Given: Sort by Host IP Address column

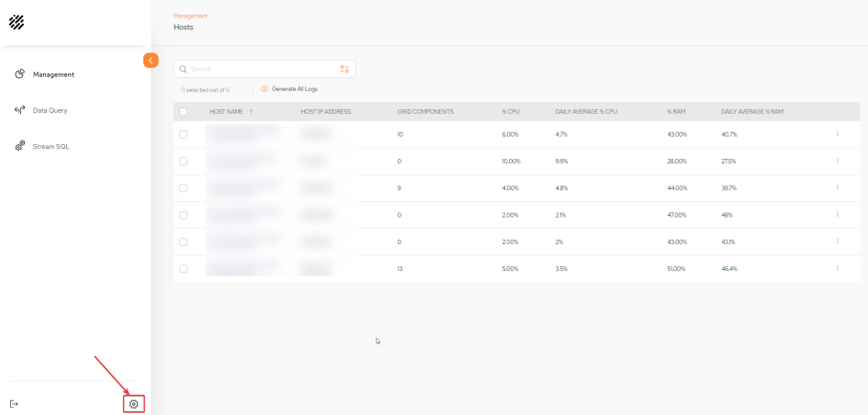Looking at the screenshot, I should coord(326,112).
